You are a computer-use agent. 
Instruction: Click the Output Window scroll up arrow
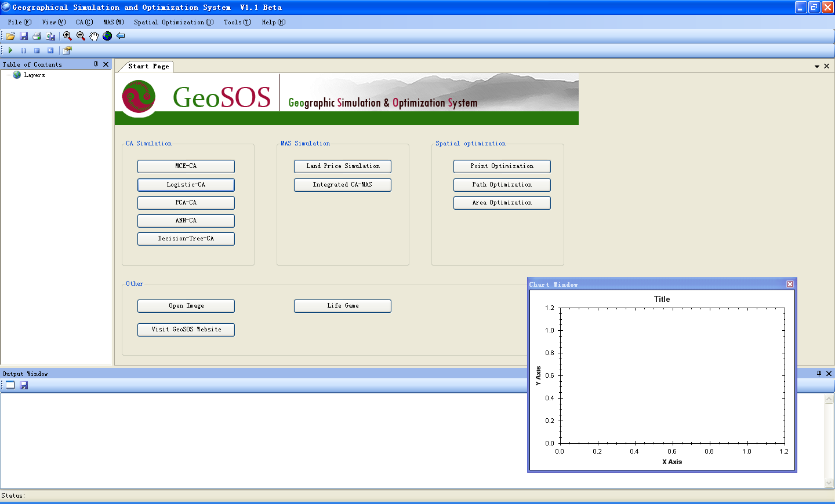(829, 399)
